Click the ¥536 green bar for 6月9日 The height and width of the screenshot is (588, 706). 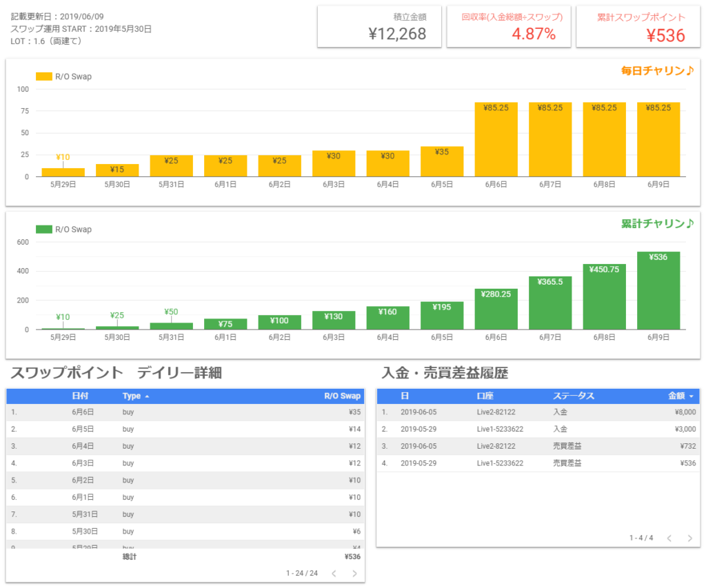tap(658, 290)
